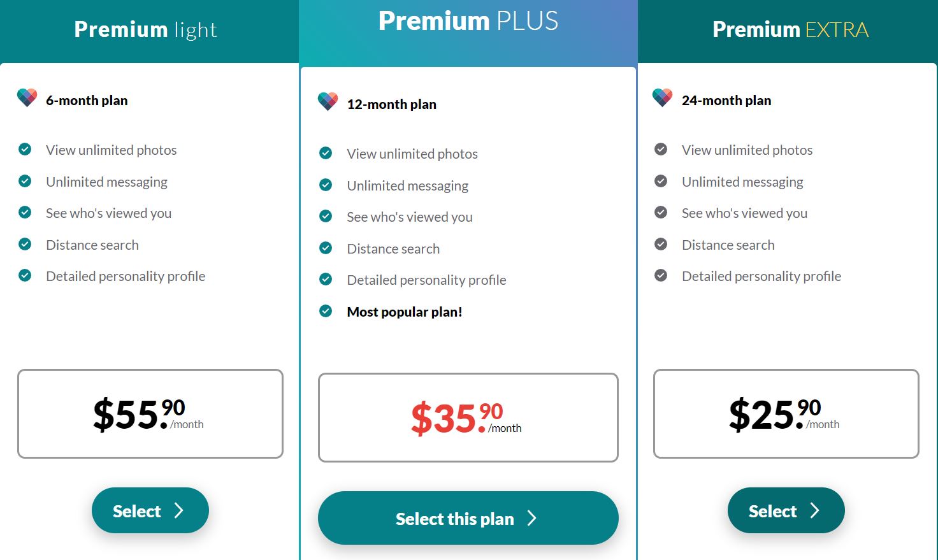Viewport: 938px width, 560px height.
Task: Click teal checkmark beside 6-month Distance search
Action: point(25,244)
